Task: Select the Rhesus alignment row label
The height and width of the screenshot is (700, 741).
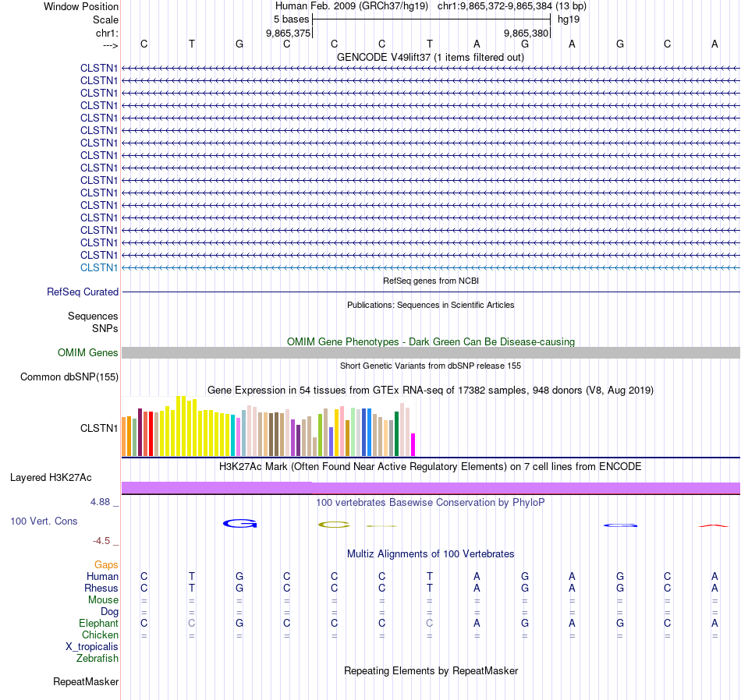Action: coord(101,589)
